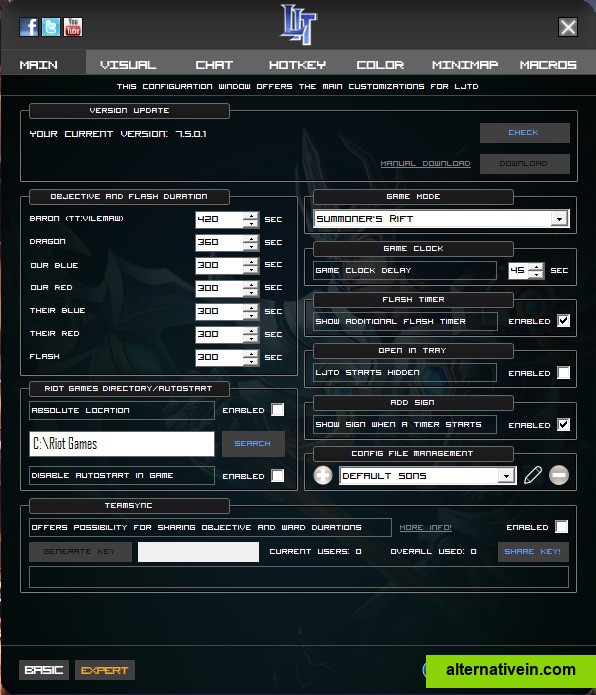The image size is (596, 695).
Task: Decrease Flash duration with down arrow
Action: point(251,361)
